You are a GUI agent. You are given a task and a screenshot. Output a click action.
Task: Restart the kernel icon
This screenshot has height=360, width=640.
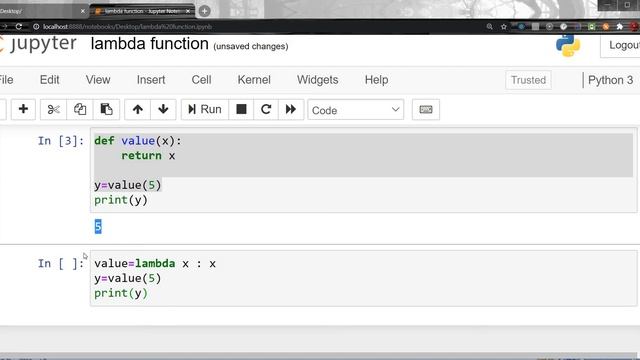[266, 109]
